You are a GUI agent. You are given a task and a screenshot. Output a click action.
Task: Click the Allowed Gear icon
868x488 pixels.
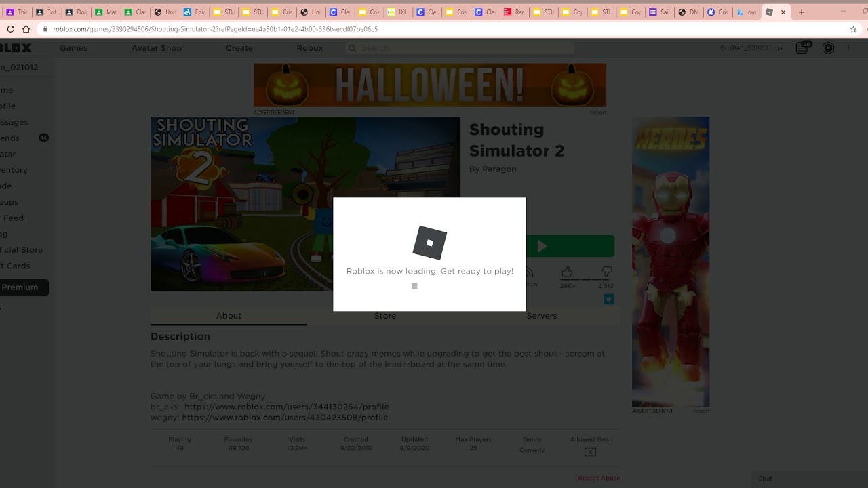590,451
